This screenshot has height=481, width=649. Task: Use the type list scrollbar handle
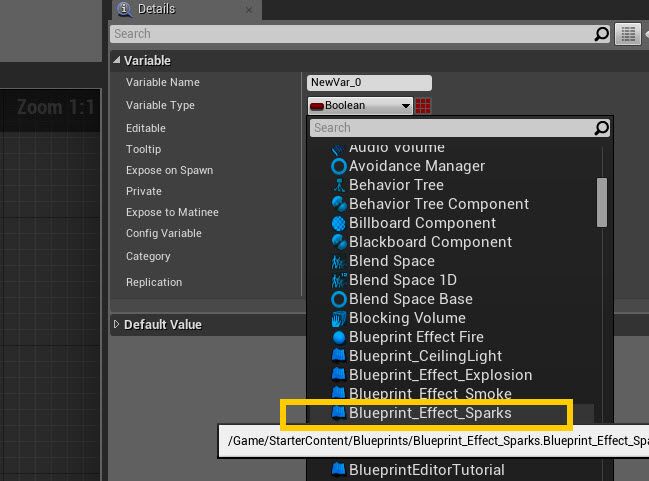602,202
